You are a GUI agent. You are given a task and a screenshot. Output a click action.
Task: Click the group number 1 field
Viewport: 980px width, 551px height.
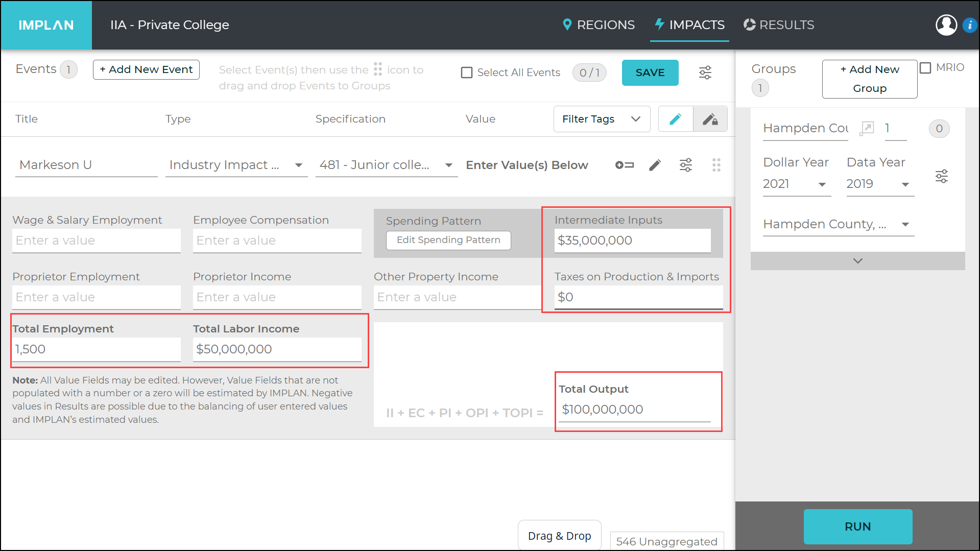click(x=895, y=128)
